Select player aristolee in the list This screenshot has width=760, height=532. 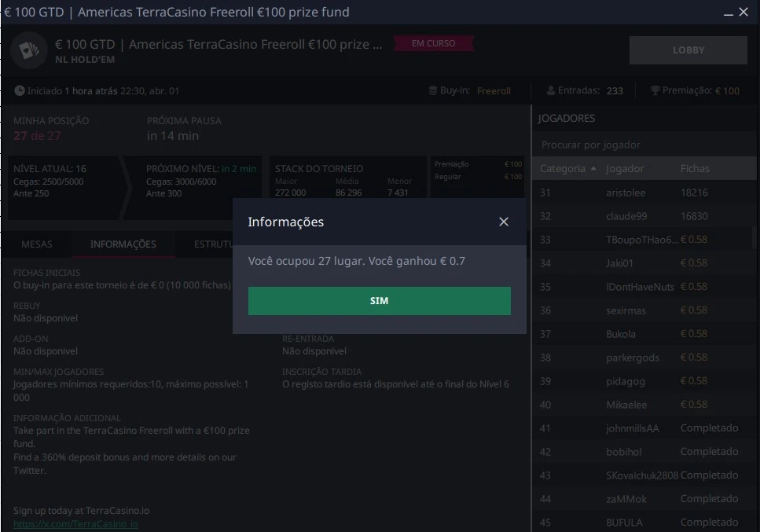(x=626, y=193)
